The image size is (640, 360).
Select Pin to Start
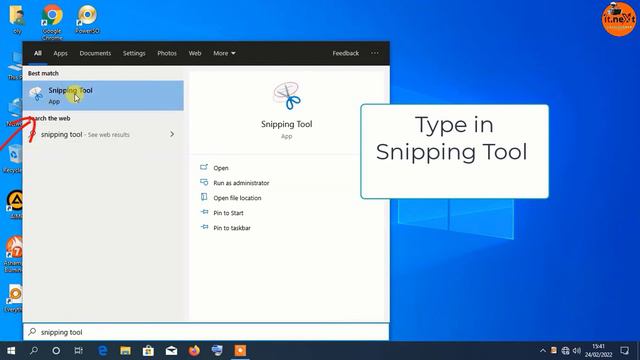228,213
